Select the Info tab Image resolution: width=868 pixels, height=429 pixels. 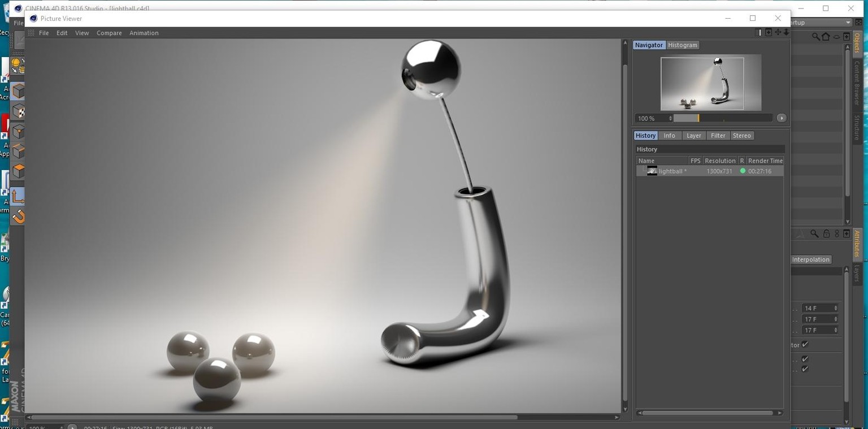tap(670, 136)
